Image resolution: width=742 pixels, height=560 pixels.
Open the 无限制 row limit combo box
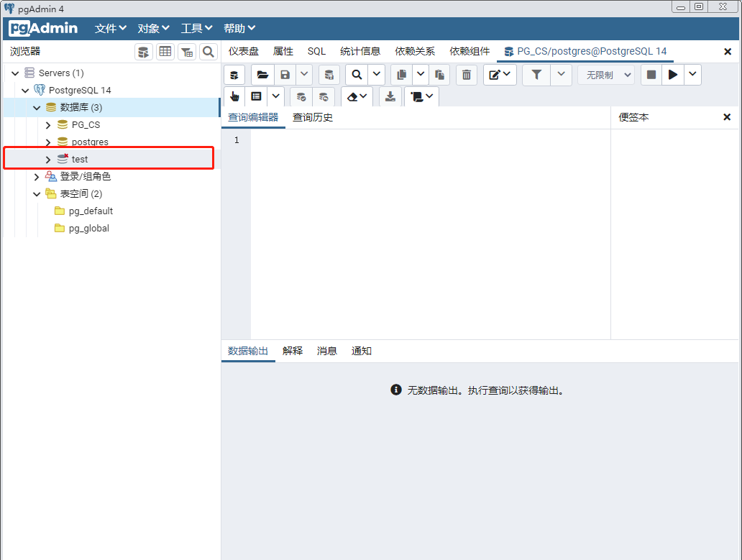606,75
